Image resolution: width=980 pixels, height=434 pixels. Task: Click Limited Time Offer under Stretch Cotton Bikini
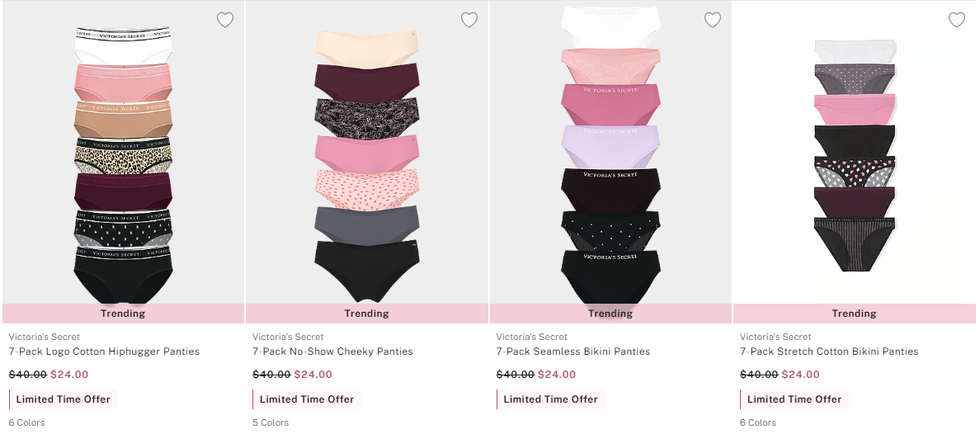pos(794,399)
